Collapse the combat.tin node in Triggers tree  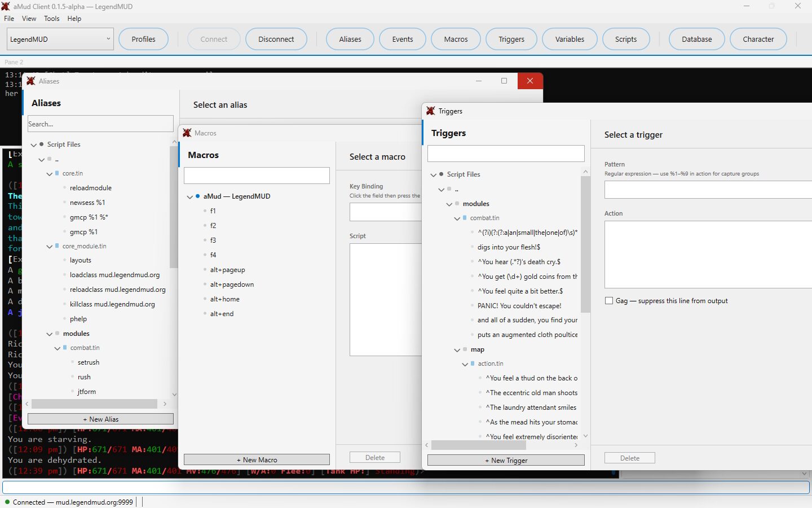(x=457, y=218)
